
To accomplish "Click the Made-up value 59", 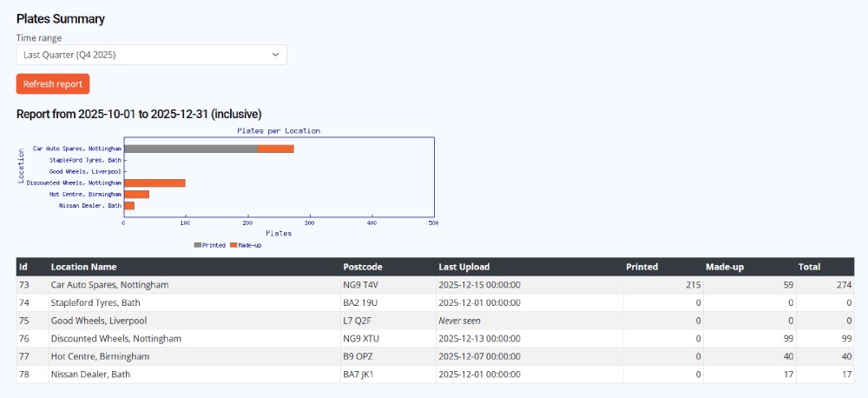I will (x=789, y=285).
